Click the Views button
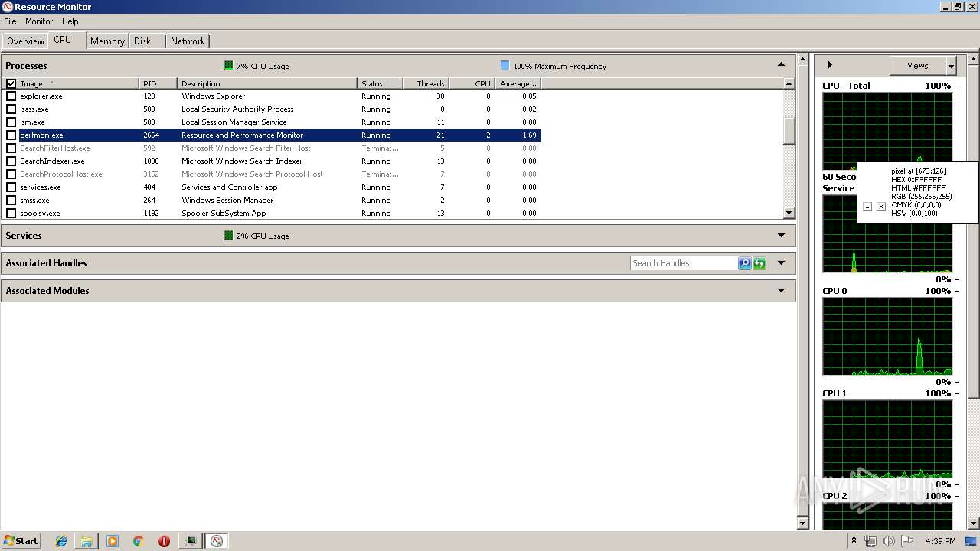Screen dimensions: 980x551 917,66
